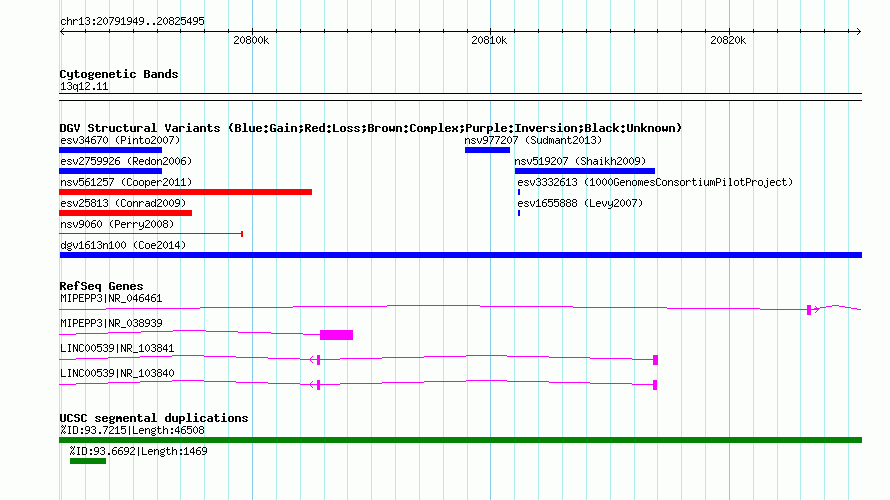The width and height of the screenshot is (890, 500).
Task: Select the esv2759926 (Redon2006) label
Action: [x=126, y=161]
